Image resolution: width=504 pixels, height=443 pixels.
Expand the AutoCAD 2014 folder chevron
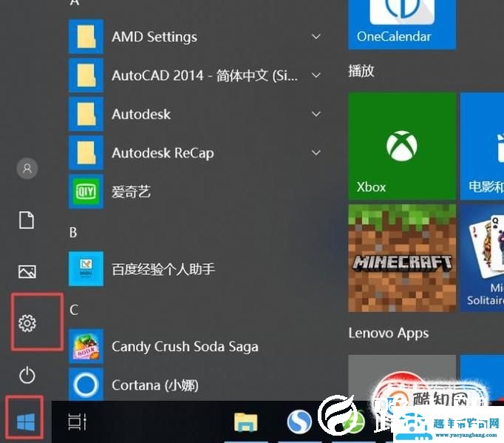[316, 75]
